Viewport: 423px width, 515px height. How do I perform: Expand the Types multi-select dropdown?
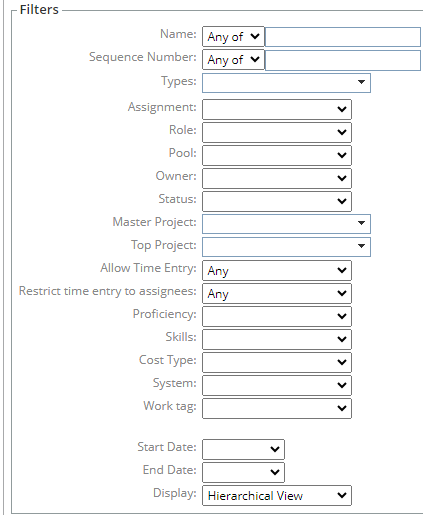pyautogui.click(x=286, y=83)
